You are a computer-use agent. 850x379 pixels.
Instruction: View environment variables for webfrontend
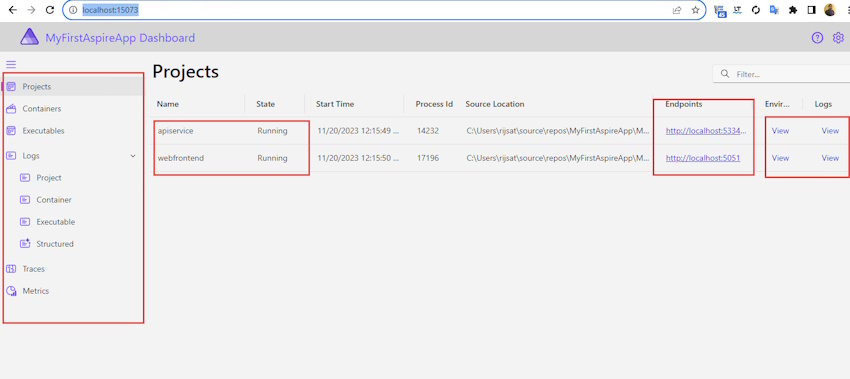(x=780, y=158)
